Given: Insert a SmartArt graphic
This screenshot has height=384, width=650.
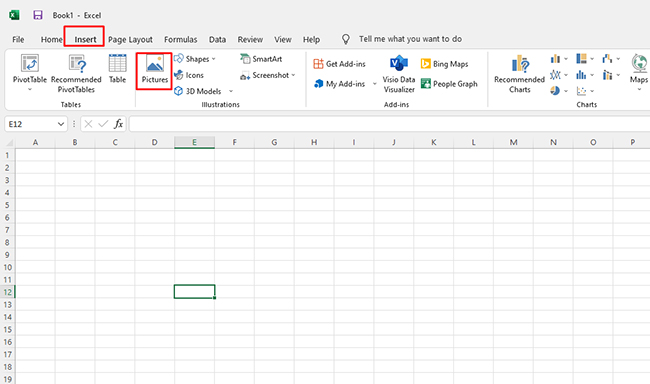Looking at the screenshot, I should tap(261, 59).
